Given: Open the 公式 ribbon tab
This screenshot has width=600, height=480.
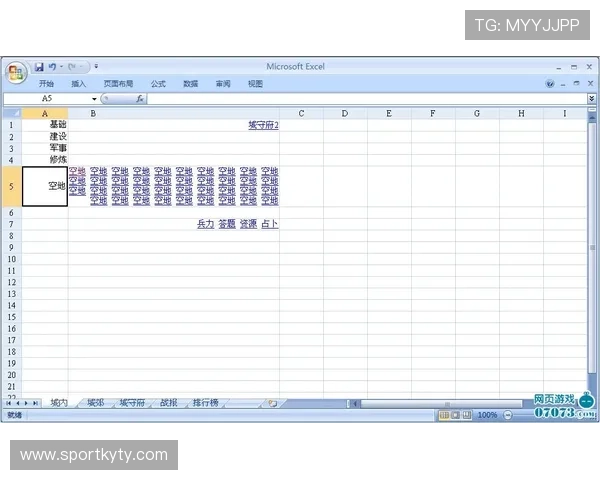Looking at the screenshot, I should pos(158,84).
